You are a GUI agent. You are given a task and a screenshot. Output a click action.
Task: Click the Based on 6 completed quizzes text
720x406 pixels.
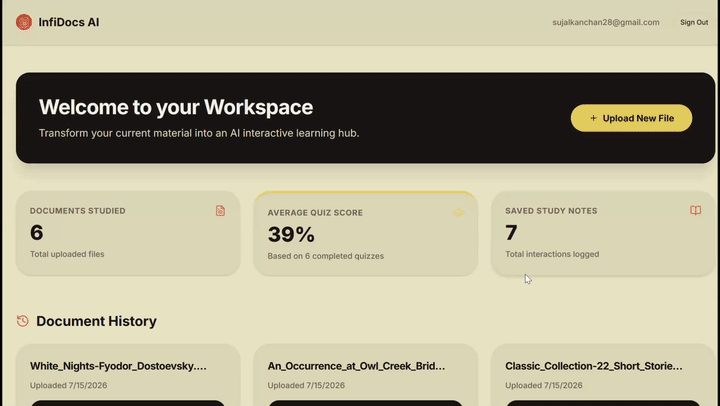(326, 256)
